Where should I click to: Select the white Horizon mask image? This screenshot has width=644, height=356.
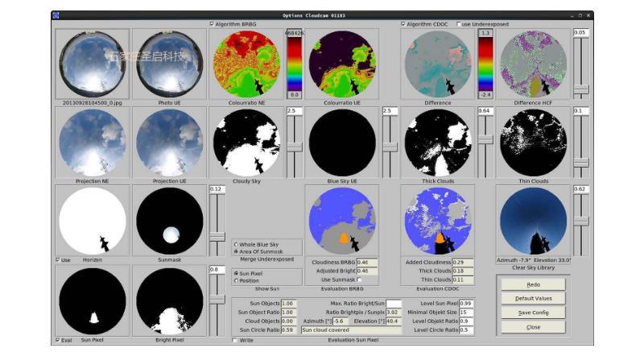pyautogui.click(x=93, y=221)
